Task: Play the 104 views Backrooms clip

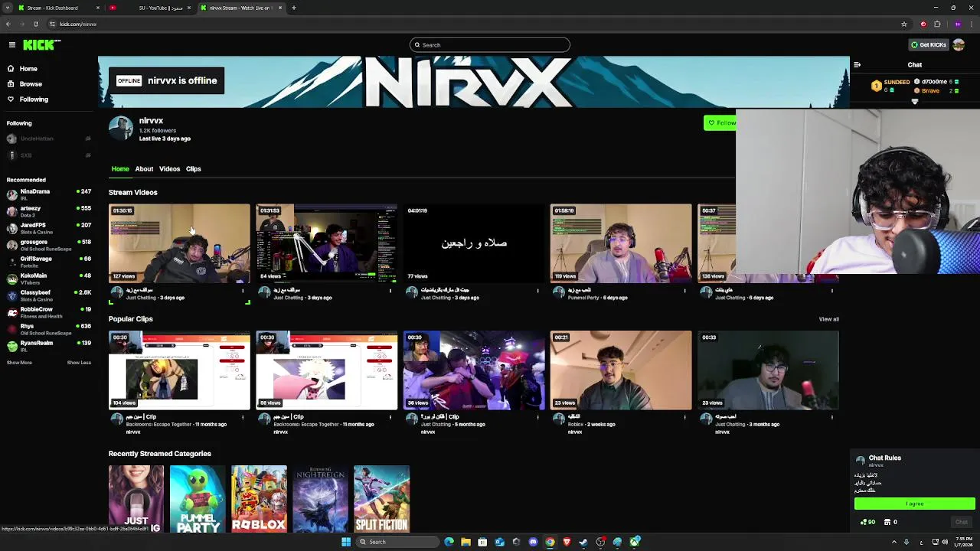Action: (179, 370)
